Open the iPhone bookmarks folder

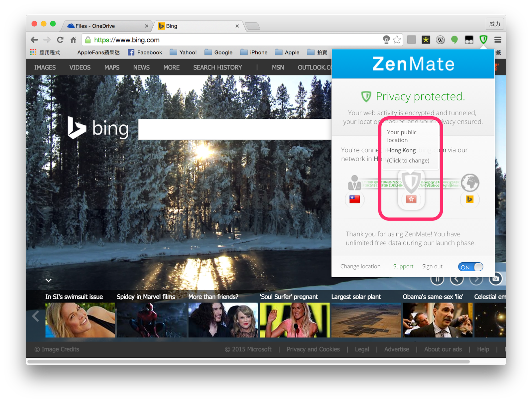(254, 52)
